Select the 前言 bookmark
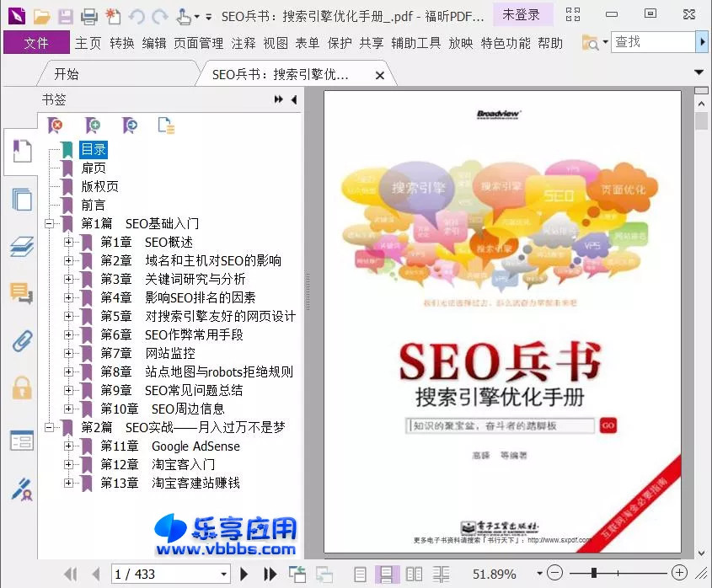 (x=93, y=205)
